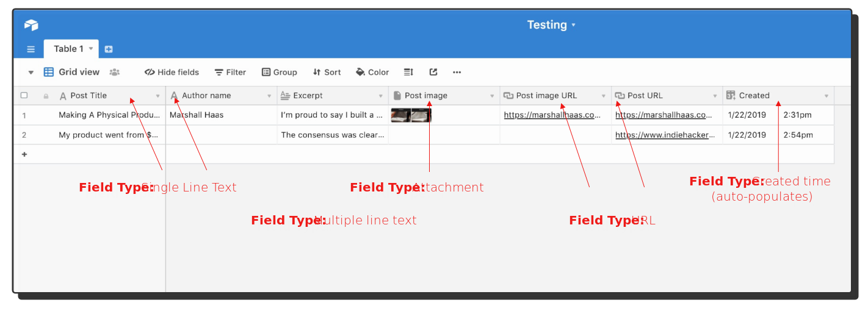Click the row height icon
868x322 pixels.
point(409,72)
